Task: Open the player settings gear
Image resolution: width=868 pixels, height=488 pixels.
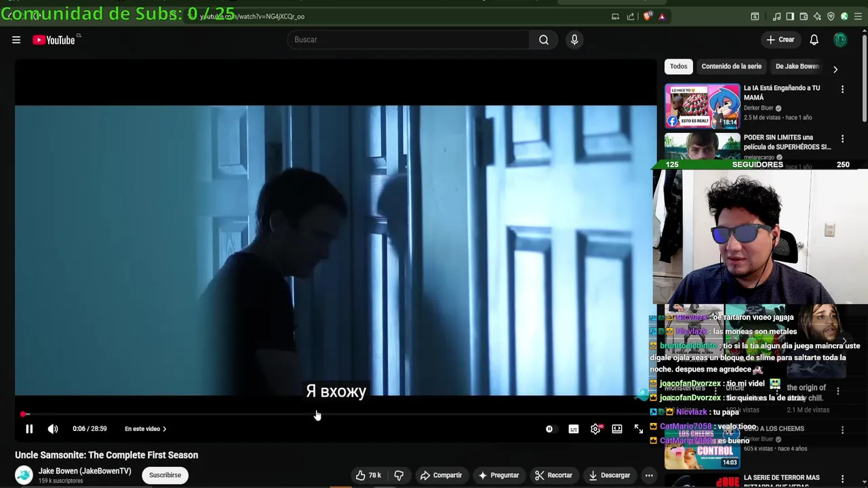Action: pyautogui.click(x=595, y=429)
